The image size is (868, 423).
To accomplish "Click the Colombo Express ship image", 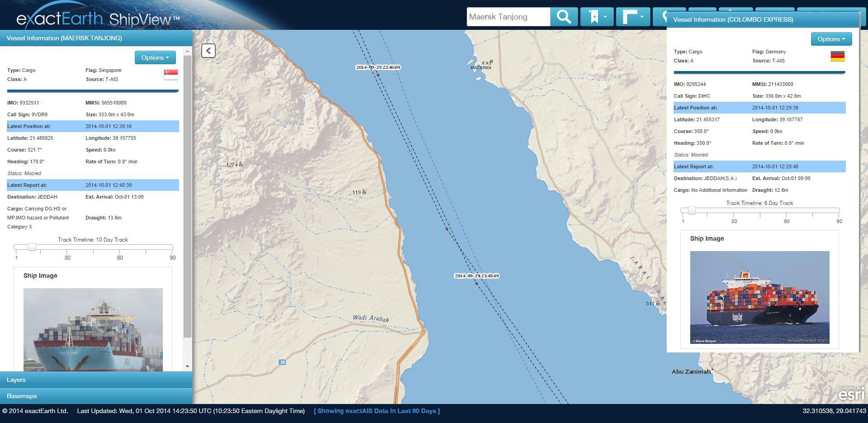I will pyautogui.click(x=759, y=297).
